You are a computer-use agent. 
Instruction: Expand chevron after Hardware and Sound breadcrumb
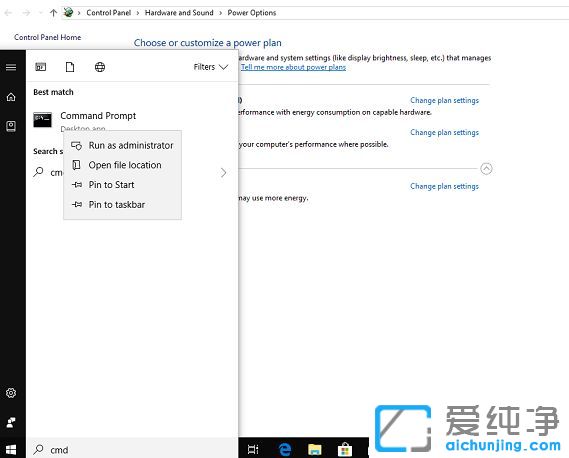220,13
